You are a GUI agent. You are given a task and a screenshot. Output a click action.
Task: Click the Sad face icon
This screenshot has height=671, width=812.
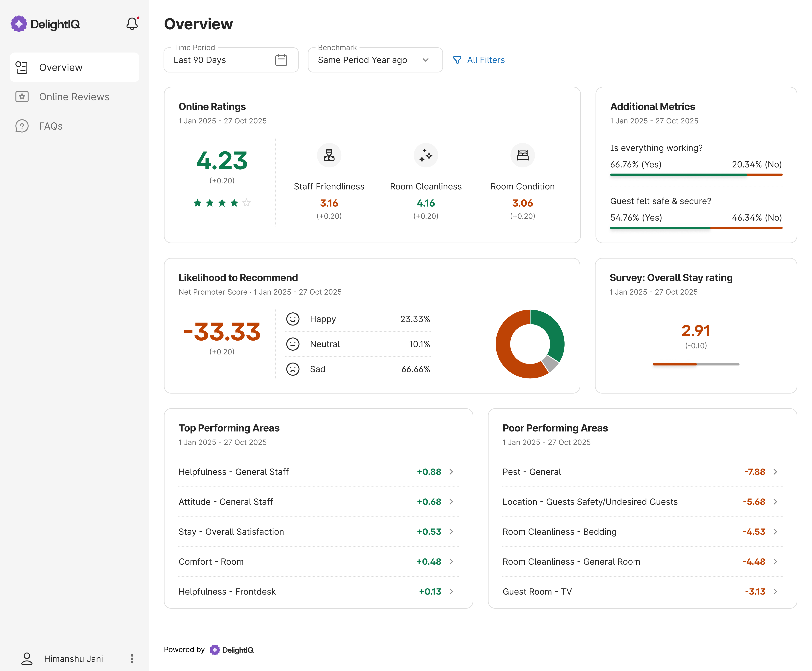[293, 369]
